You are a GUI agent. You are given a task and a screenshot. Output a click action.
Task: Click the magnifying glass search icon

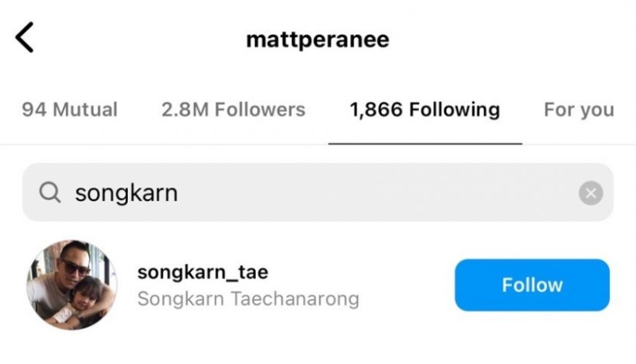click(x=50, y=192)
